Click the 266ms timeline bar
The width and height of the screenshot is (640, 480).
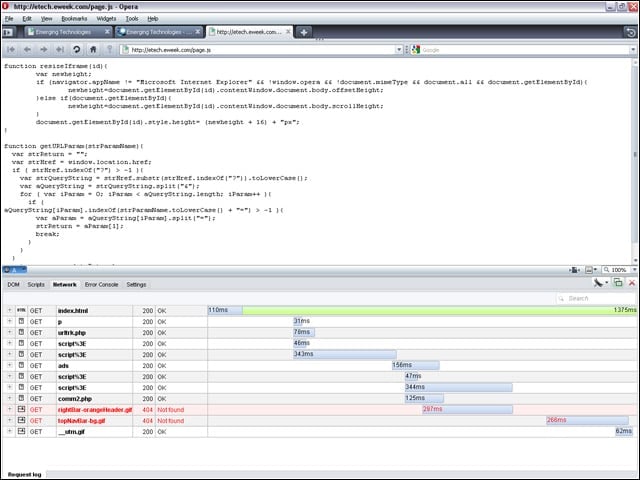[x=587, y=420]
